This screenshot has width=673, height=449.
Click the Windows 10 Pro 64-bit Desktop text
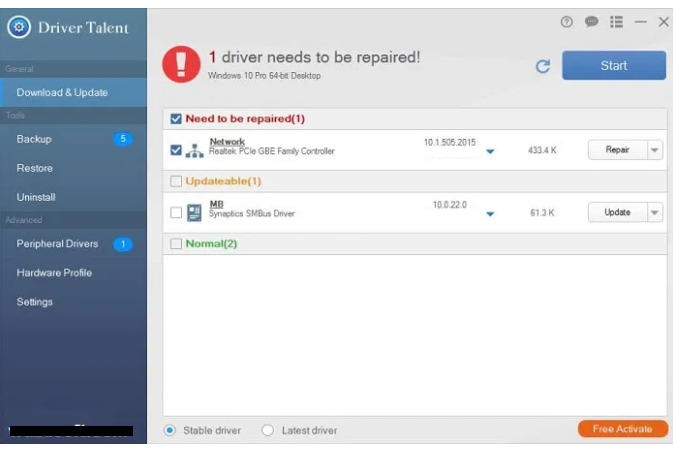point(264,76)
